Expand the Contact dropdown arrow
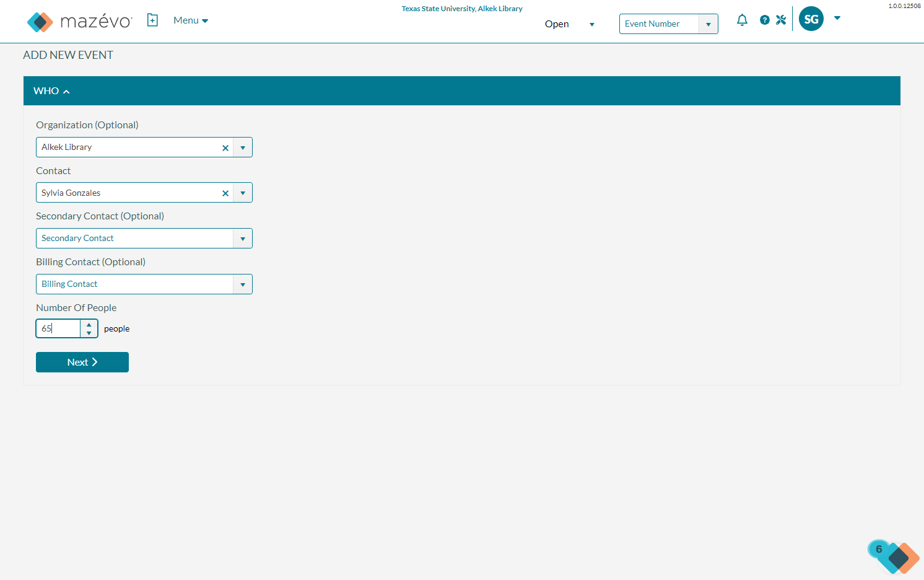This screenshot has width=924, height=580. [243, 193]
